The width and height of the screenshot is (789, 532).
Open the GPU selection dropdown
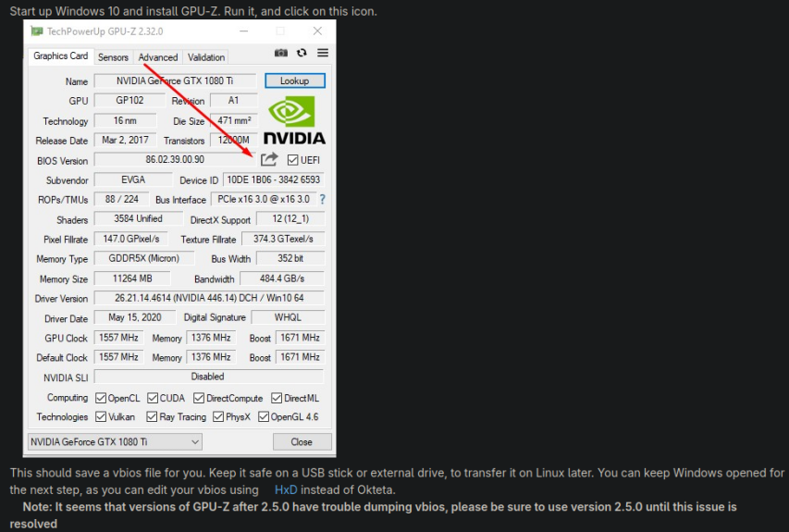[x=116, y=442]
